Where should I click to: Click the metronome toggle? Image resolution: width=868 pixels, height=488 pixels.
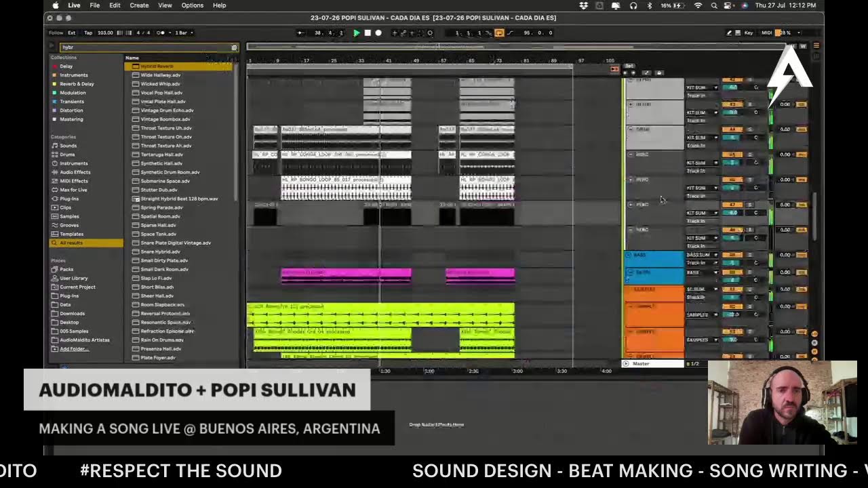(161, 33)
